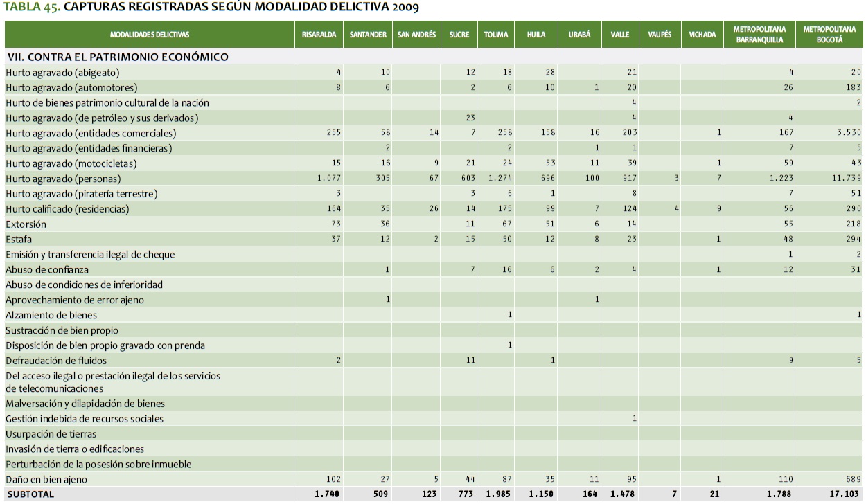Click the 'Usurpación de tierras' row label
Viewport: 866px width, 504px height.
(x=51, y=434)
